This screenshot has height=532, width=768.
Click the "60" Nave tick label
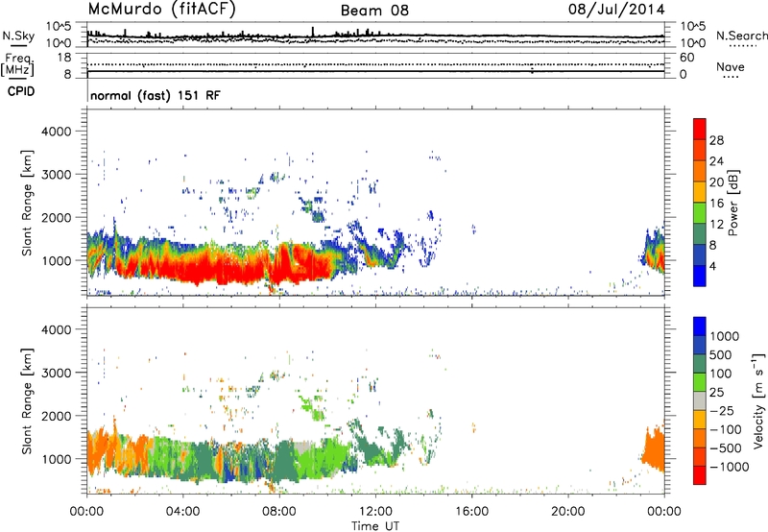[686, 58]
